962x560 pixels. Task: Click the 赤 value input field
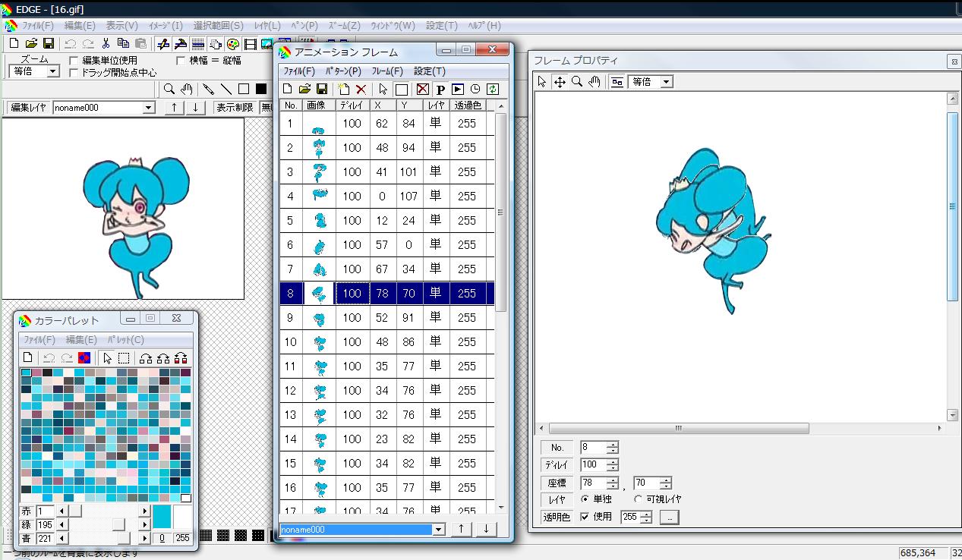click(x=46, y=511)
